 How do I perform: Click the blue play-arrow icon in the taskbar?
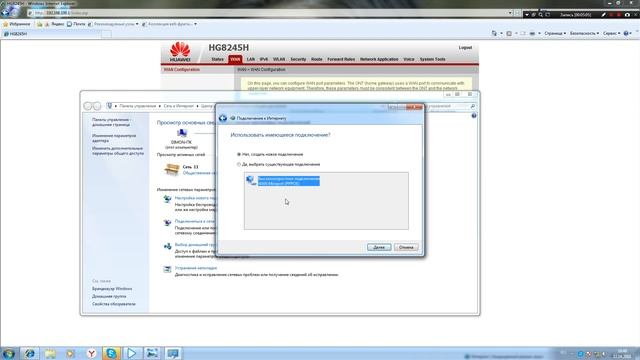pyautogui.click(x=131, y=353)
